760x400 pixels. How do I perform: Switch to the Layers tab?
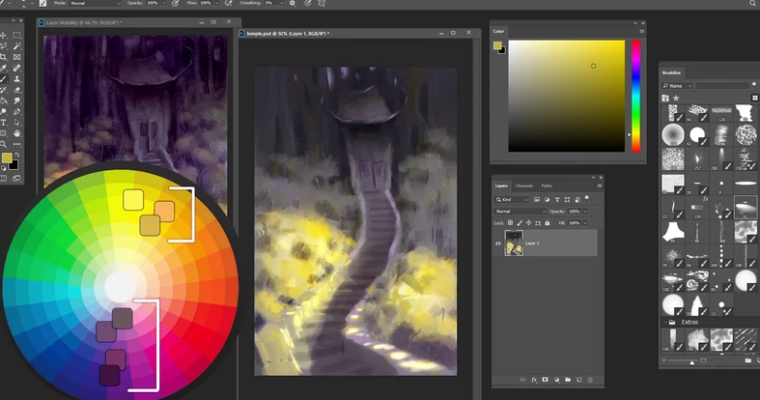(x=501, y=186)
